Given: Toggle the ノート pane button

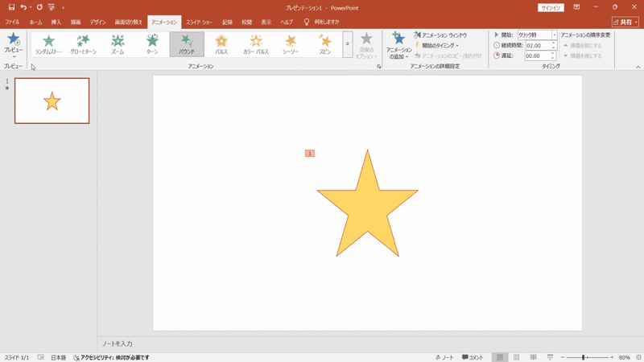Looking at the screenshot, I should pyautogui.click(x=445, y=357).
